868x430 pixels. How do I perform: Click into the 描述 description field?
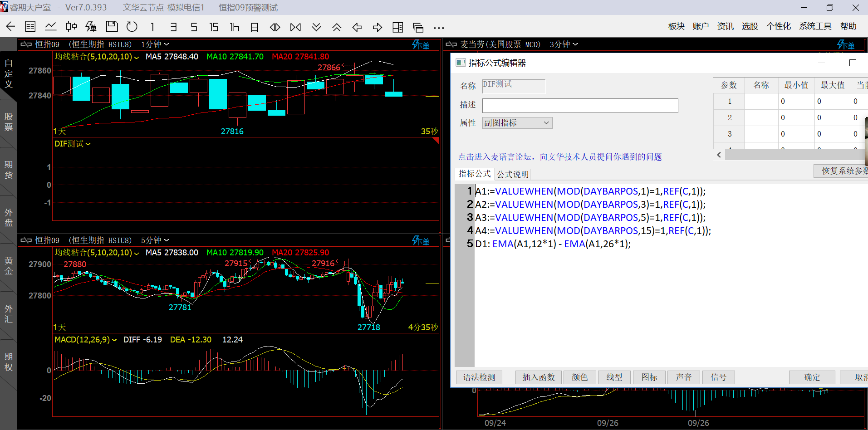click(579, 106)
